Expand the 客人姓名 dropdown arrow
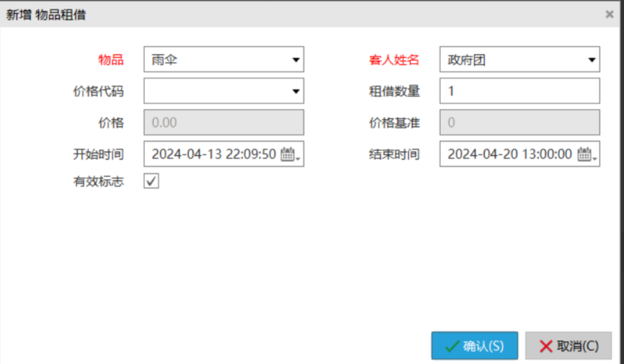 pyautogui.click(x=592, y=61)
